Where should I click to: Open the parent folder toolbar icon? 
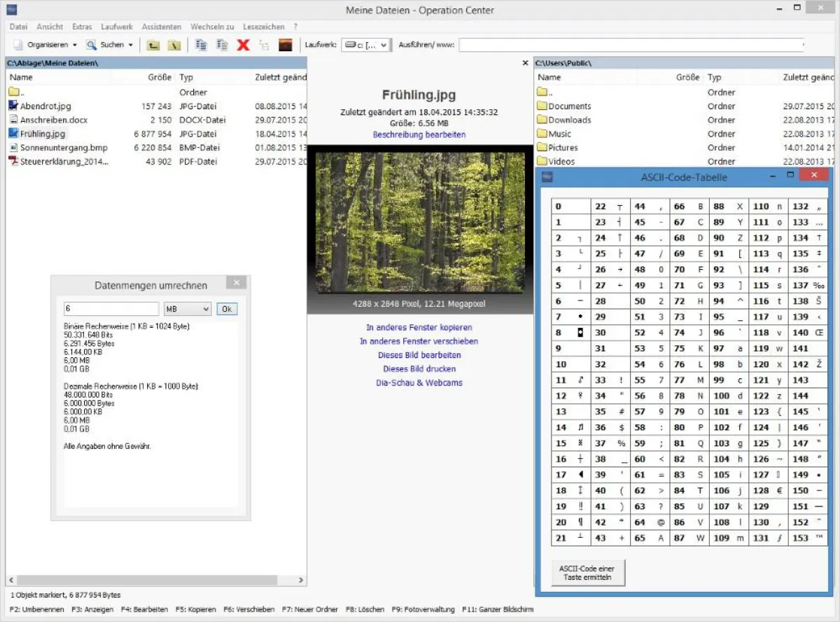click(x=152, y=45)
